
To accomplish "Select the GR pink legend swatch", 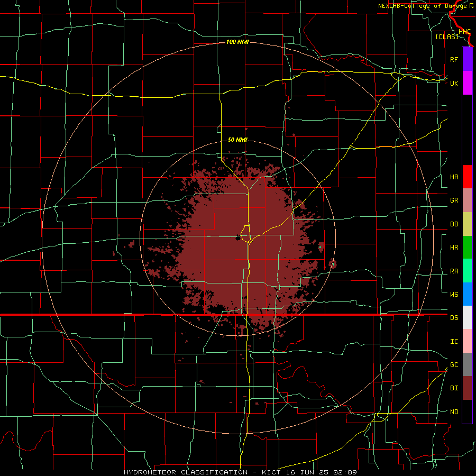I will 467,200.
